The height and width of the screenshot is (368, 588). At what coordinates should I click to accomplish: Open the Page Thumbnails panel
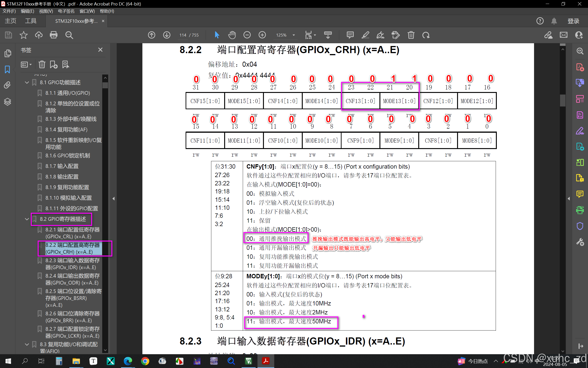point(8,53)
